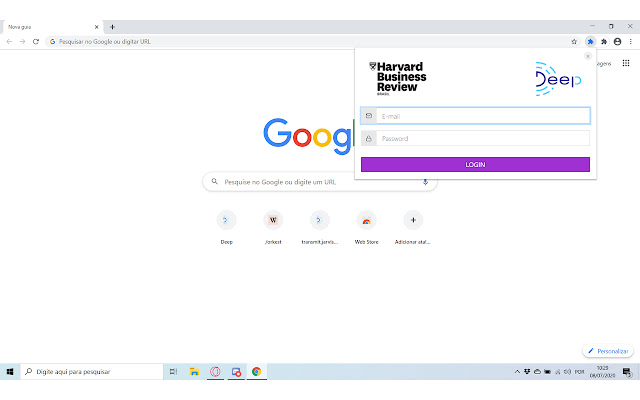Open the taskbar clock and date
This screenshot has height=400, width=640.
[602, 372]
